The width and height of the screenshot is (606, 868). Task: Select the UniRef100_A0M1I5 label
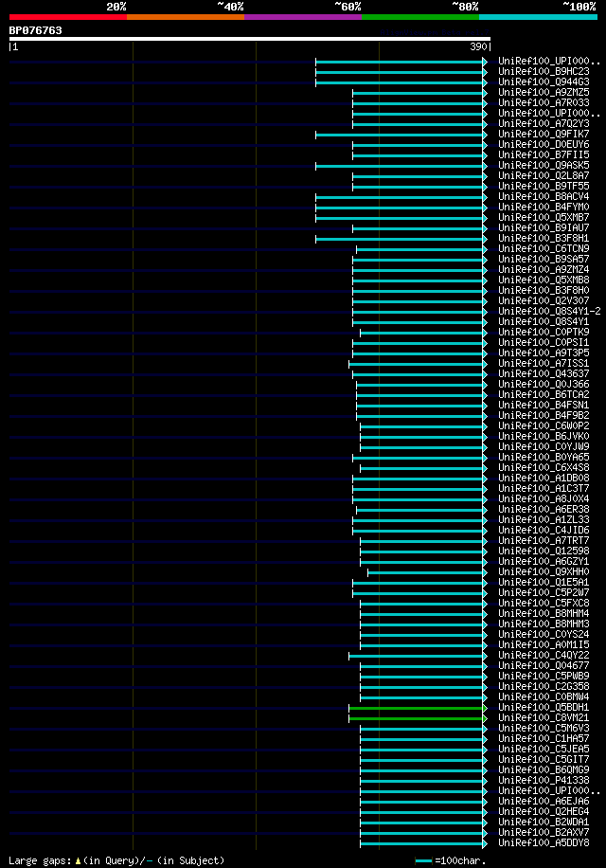[544, 645]
